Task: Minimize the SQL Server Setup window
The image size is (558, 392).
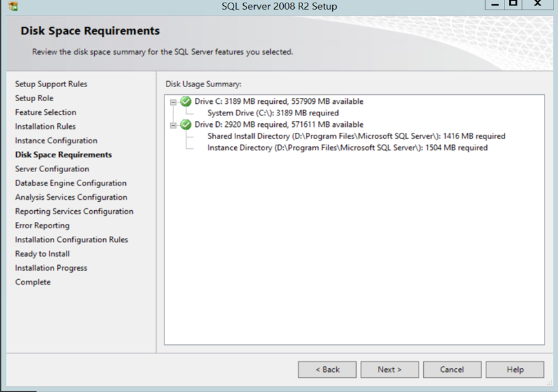Action: pos(495,5)
